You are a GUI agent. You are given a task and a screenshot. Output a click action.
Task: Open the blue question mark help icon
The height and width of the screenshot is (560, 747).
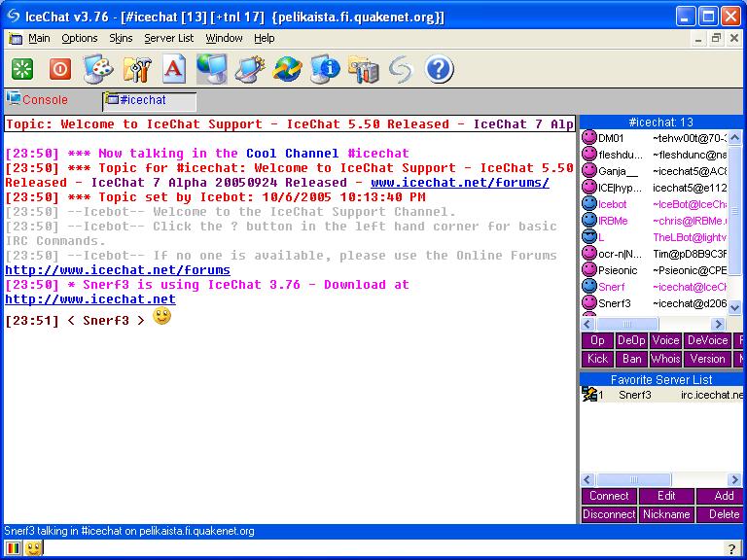[x=439, y=69]
